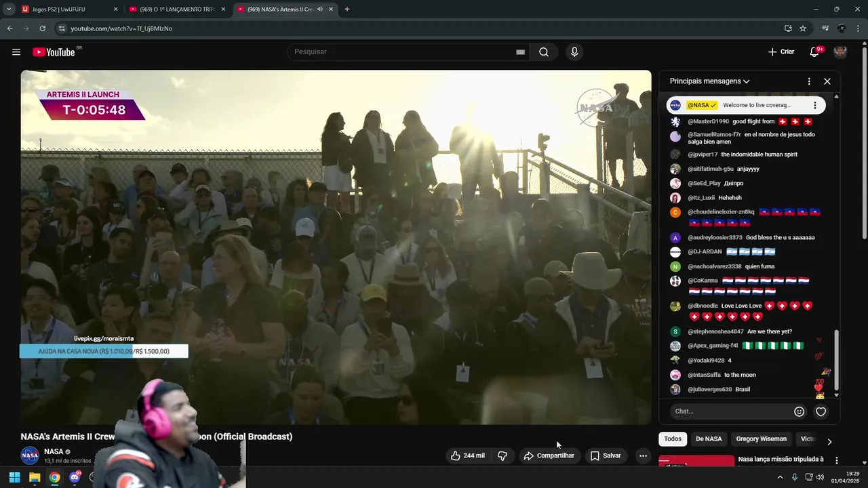The image size is (868, 488).
Task: Open the YouTube guide hamburger menu
Action: tap(16, 52)
